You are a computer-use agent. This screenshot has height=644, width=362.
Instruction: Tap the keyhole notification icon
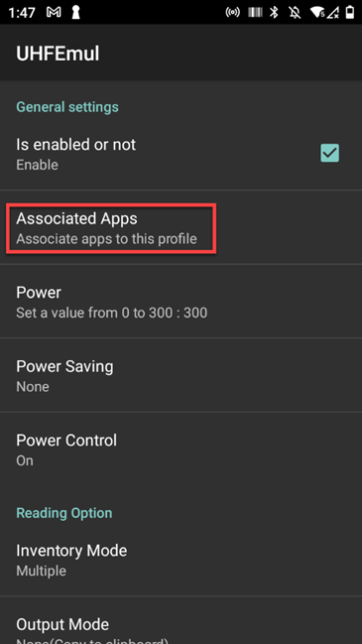(75, 12)
